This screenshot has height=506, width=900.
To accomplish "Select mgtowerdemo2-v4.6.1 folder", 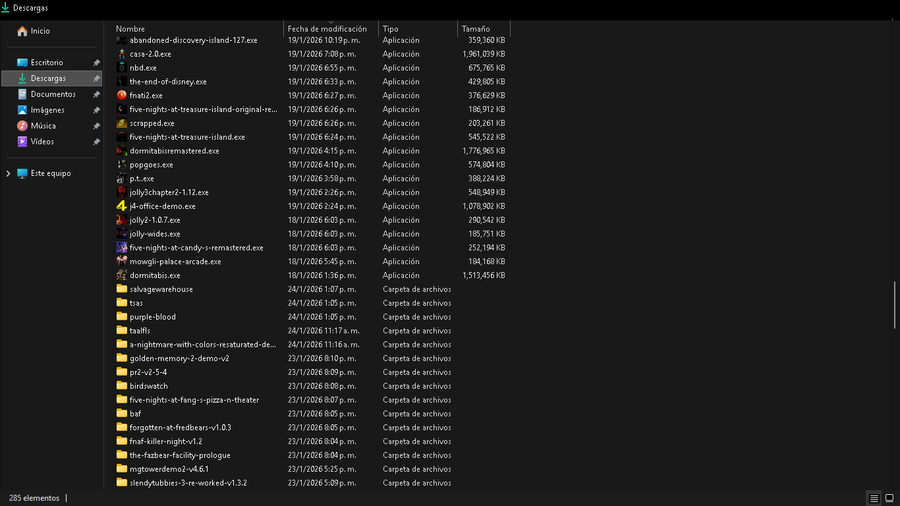I will pyautogui.click(x=169, y=469).
